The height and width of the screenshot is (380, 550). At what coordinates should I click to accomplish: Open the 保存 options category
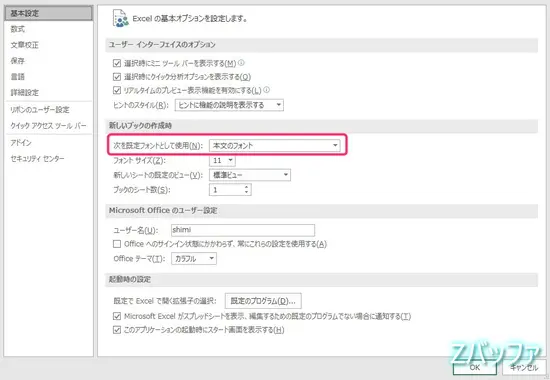click(x=18, y=61)
